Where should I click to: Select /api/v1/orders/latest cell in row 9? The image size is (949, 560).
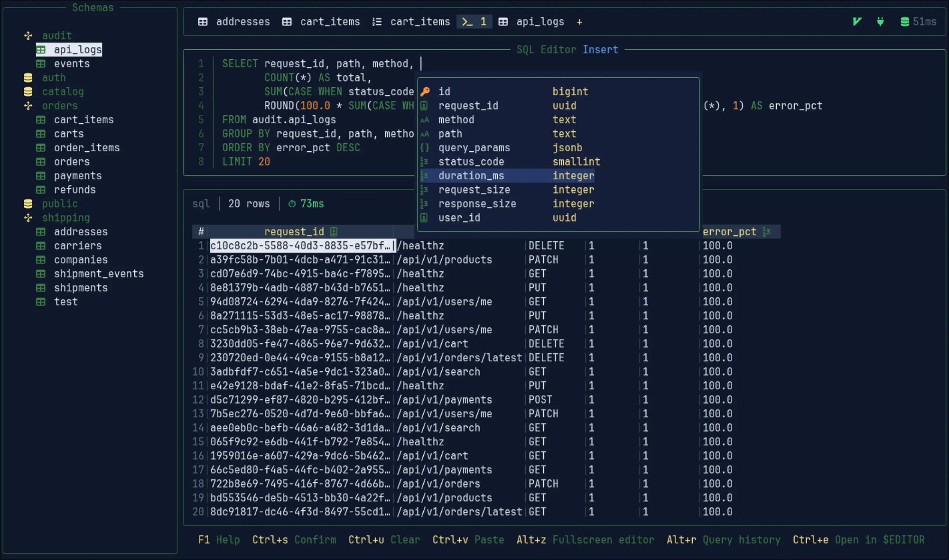459,358
